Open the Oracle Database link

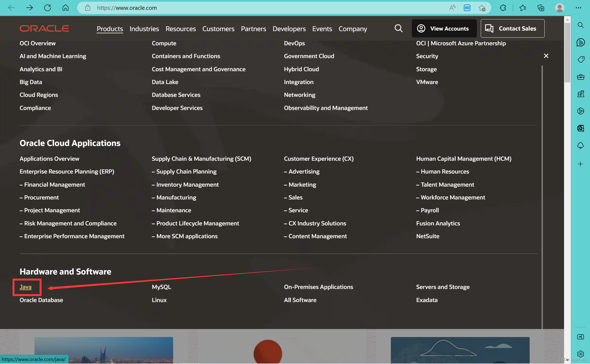(41, 300)
